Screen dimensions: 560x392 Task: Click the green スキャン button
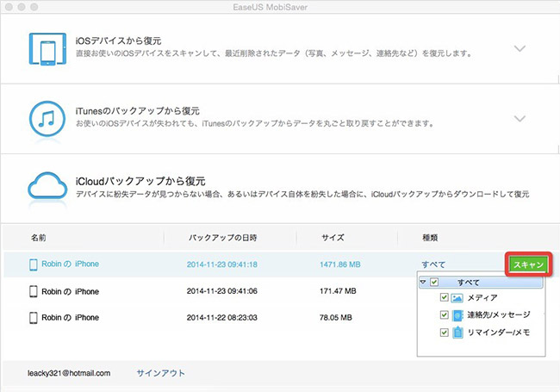pyautogui.click(x=529, y=264)
